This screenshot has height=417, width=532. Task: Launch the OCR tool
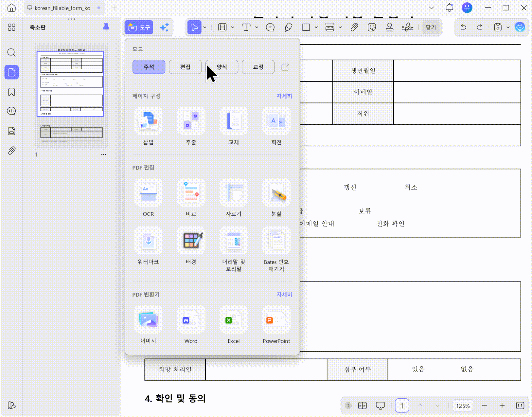[x=148, y=198]
